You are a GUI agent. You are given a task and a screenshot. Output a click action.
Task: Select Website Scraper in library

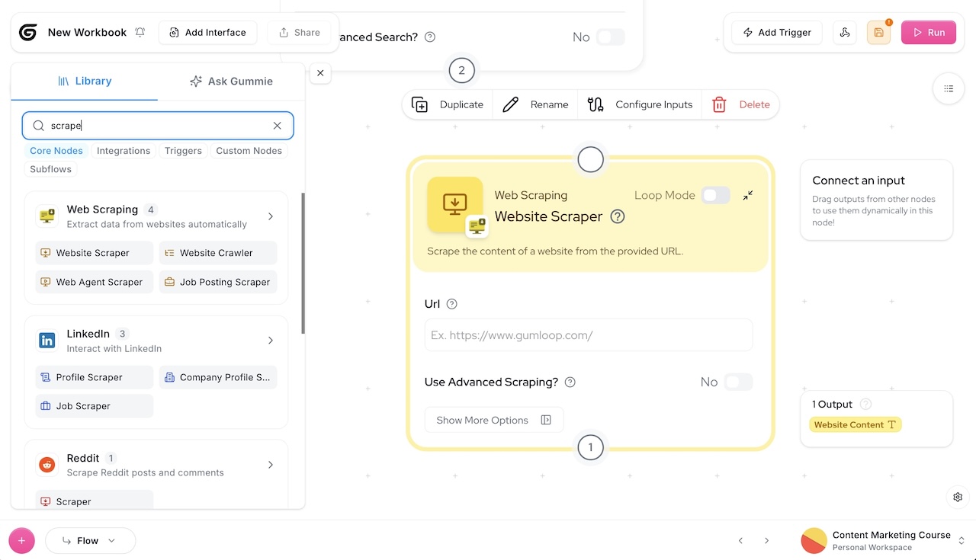pyautogui.click(x=95, y=253)
